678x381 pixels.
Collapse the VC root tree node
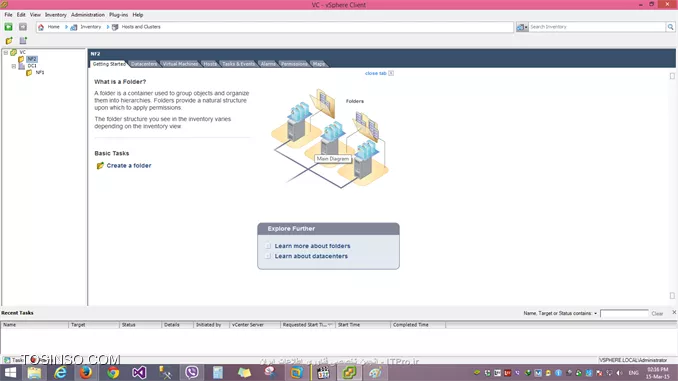pos(6,52)
